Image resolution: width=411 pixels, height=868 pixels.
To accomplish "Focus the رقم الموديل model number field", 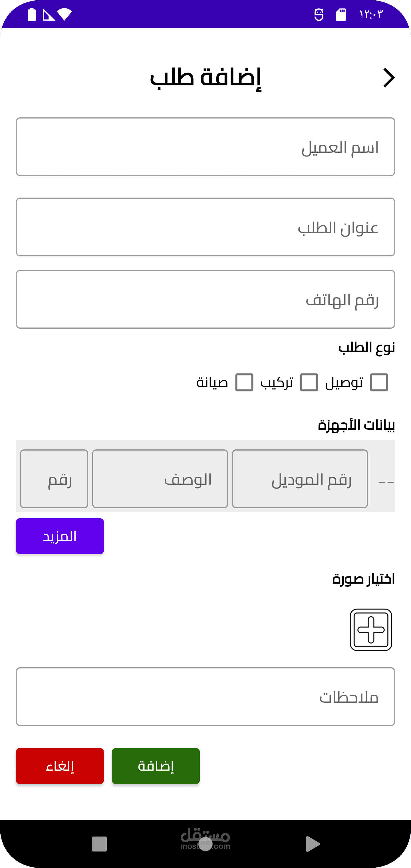I will 300,479.
